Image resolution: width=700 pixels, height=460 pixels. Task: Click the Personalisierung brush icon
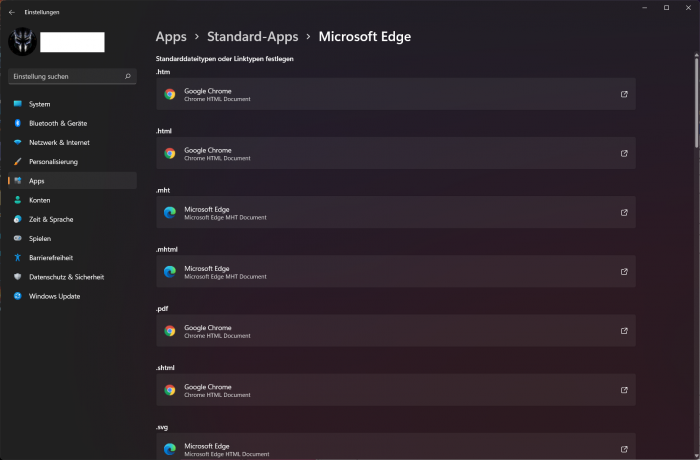pos(18,161)
